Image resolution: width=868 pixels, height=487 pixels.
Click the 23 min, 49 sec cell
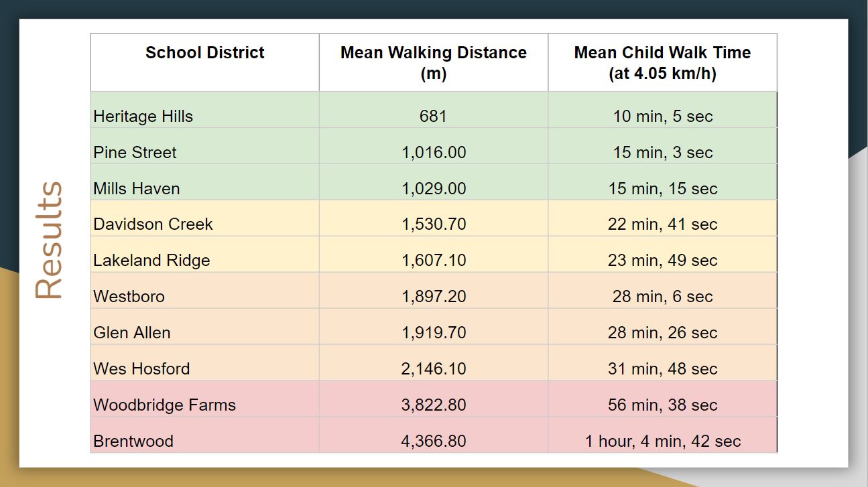662,261
